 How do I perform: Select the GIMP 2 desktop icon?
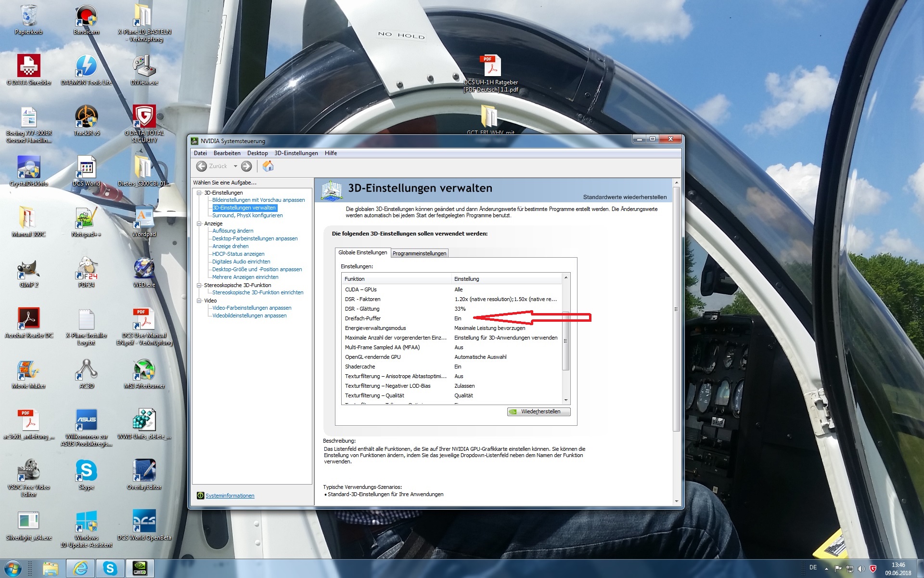(x=29, y=272)
